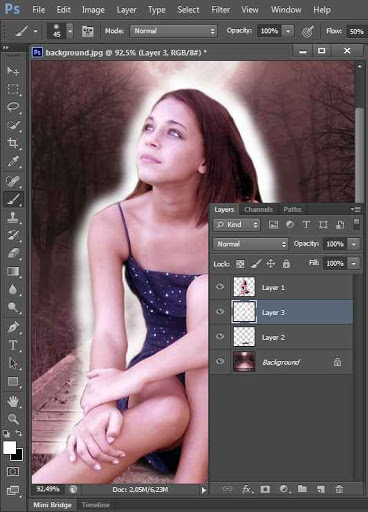Toggle layer filtering switch
Viewport: 368px width, 512px height.
356,224
